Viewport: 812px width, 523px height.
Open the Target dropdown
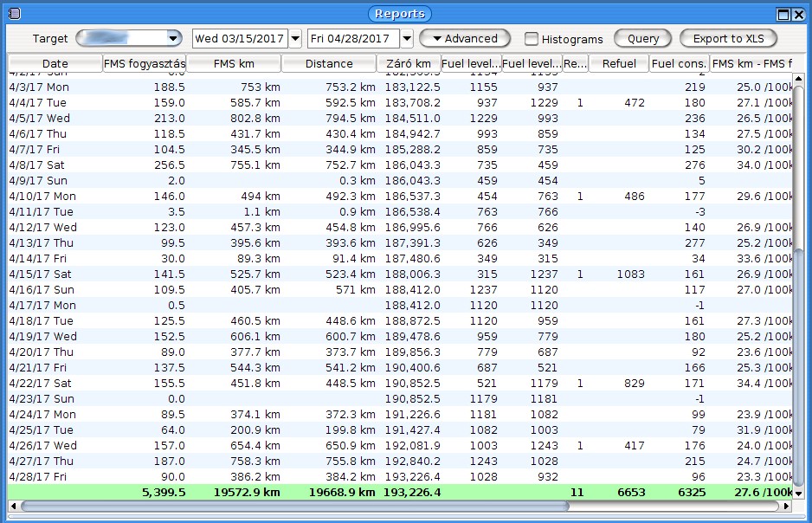click(x=173, y=39)
